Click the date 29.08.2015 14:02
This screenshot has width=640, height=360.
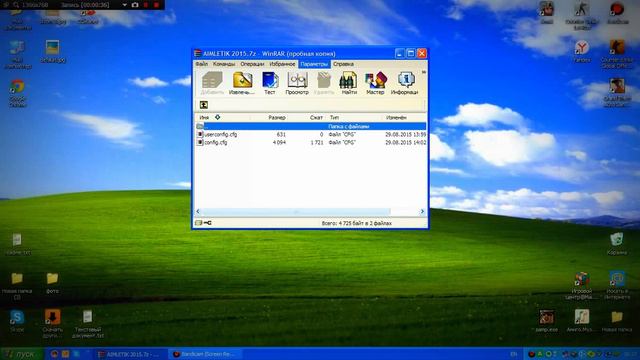[x=405, y=142]
